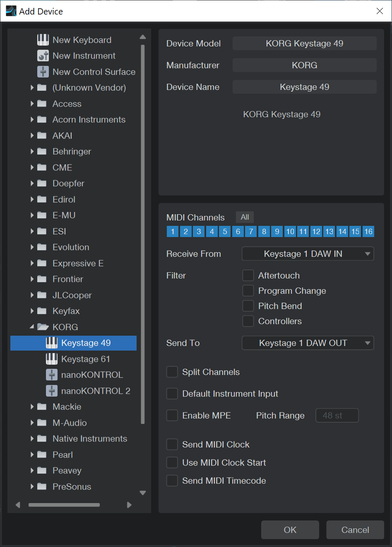Viewport: 392px width, 547px height.
Task: Click the device list scroll down arrow
Action: pyautogui.click(x=143, y=493)
